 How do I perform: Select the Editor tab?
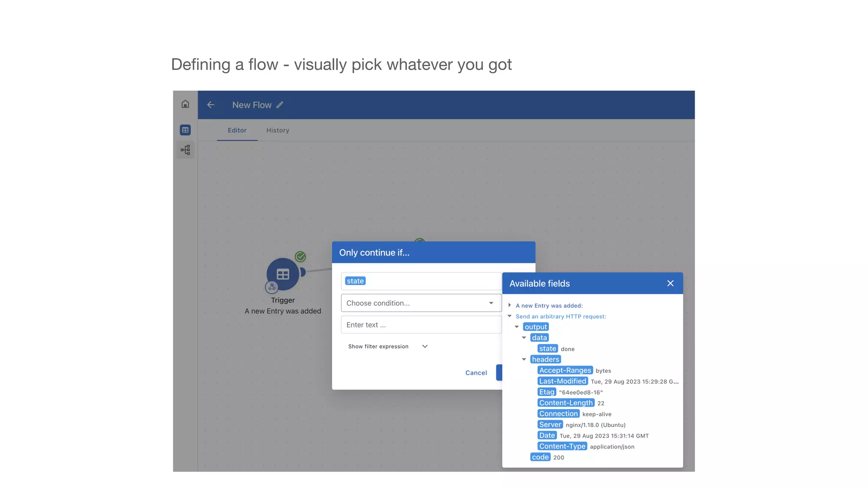[x=237, y=130]
